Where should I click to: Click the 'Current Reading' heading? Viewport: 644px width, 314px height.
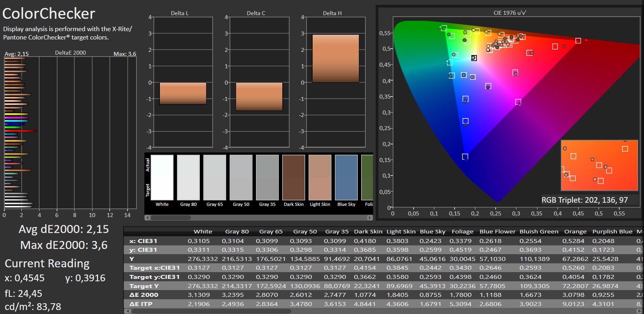(47, 263)
